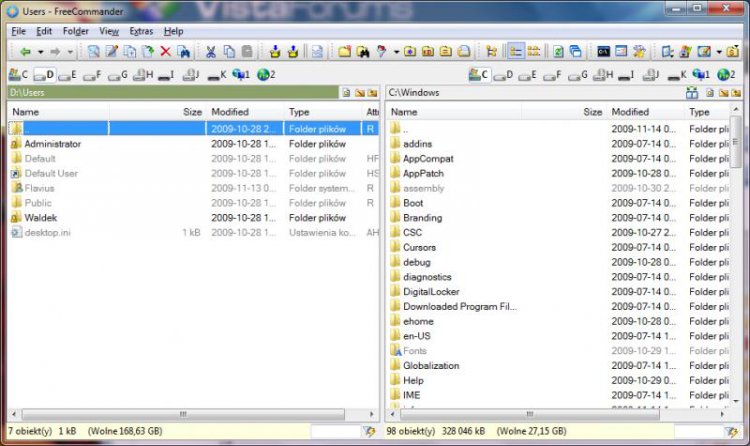Image resolution: width=750 pixels, height=446 pixels.
Task: Click the binoculars Find icon
Action: click(363, 51)
